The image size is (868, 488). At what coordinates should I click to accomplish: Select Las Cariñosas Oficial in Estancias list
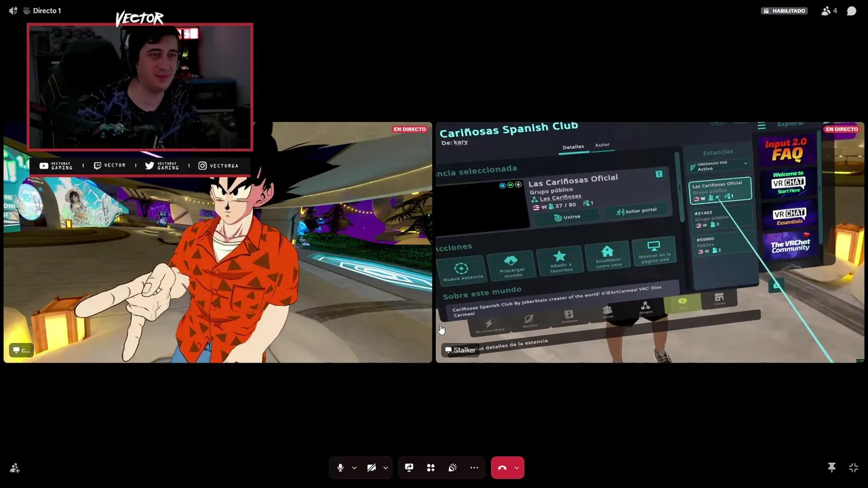(720, 190)
